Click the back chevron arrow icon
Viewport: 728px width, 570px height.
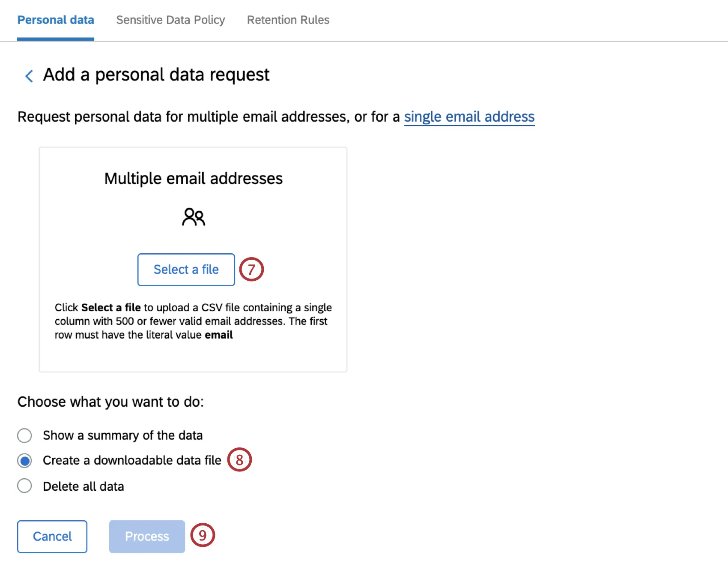29,76
